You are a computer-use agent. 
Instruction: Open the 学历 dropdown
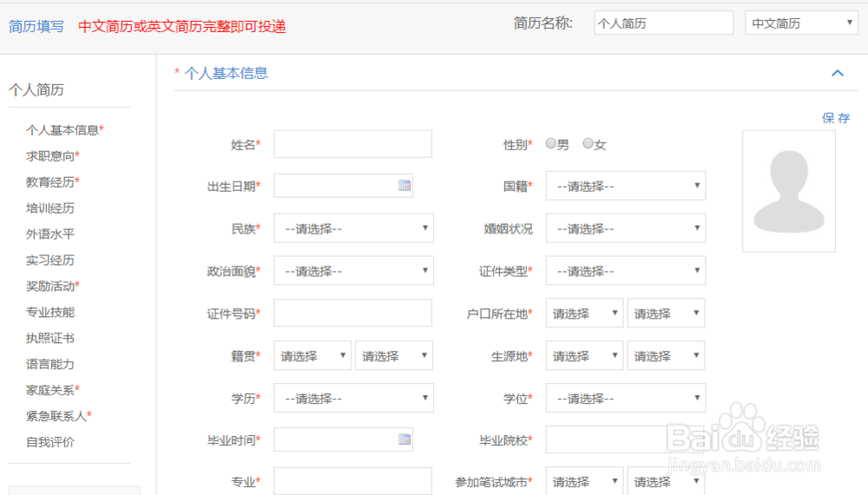(353, 398)
